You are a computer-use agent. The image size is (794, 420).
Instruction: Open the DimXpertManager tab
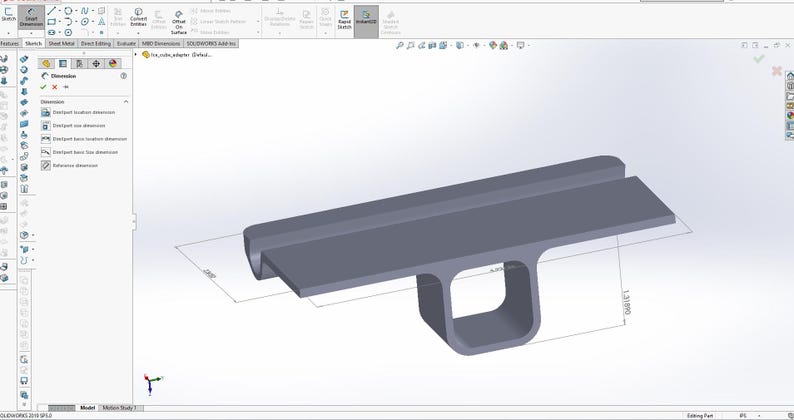pos(96,63)
